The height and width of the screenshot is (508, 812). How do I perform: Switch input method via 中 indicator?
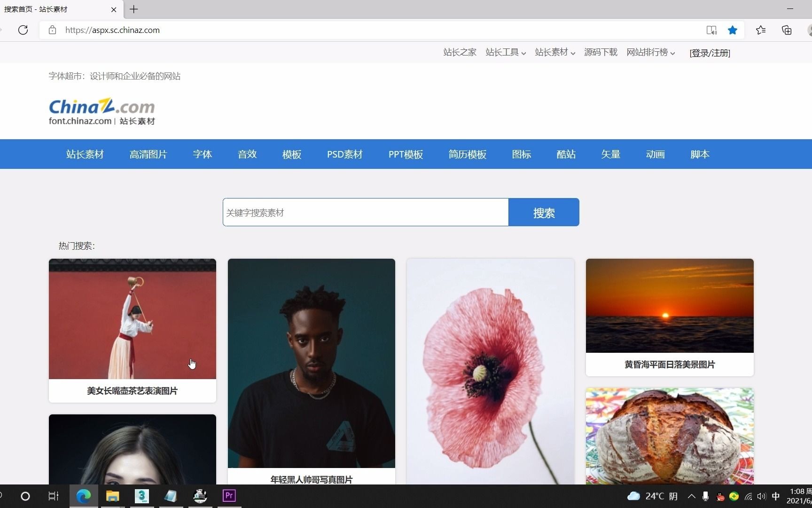coord(776,496)
